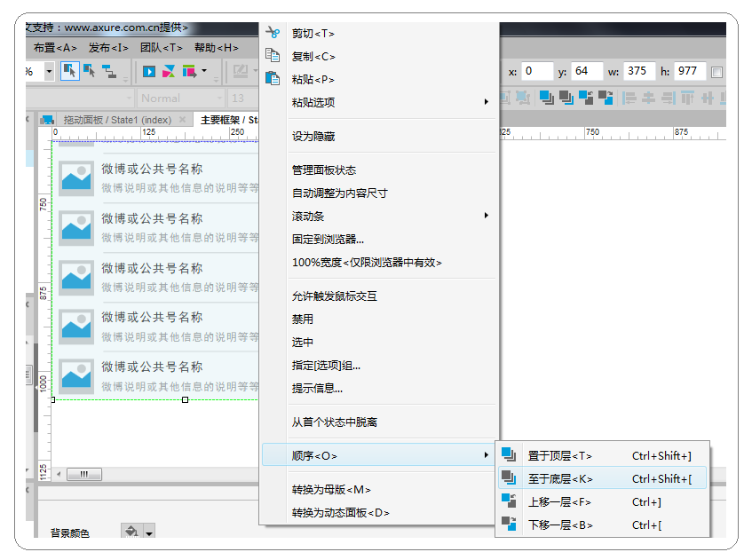
Task: Toggle the checkbox next to the h field
Action: pos(716,72)
